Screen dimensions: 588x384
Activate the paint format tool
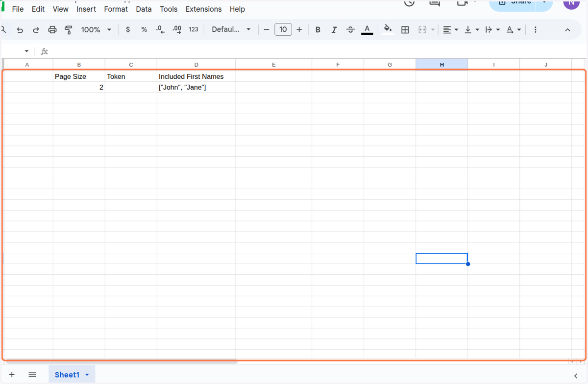(x=69, y=30)
